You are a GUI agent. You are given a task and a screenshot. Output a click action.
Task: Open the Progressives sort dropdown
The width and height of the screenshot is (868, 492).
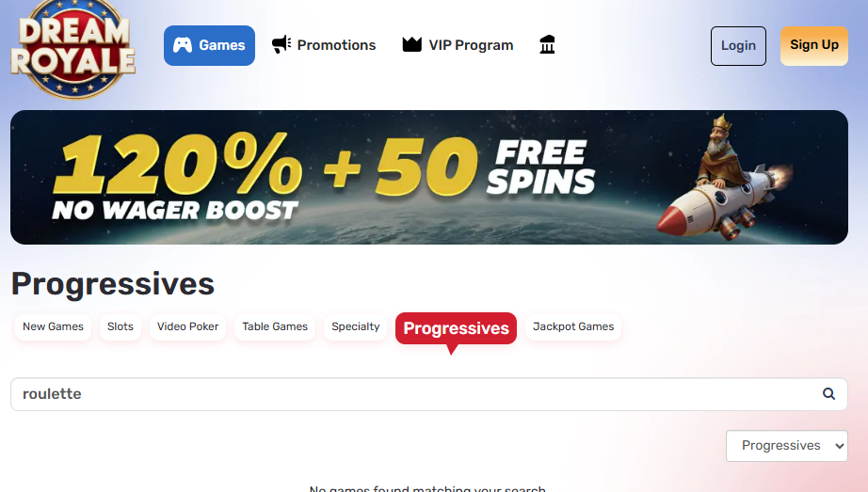(787, 446)
